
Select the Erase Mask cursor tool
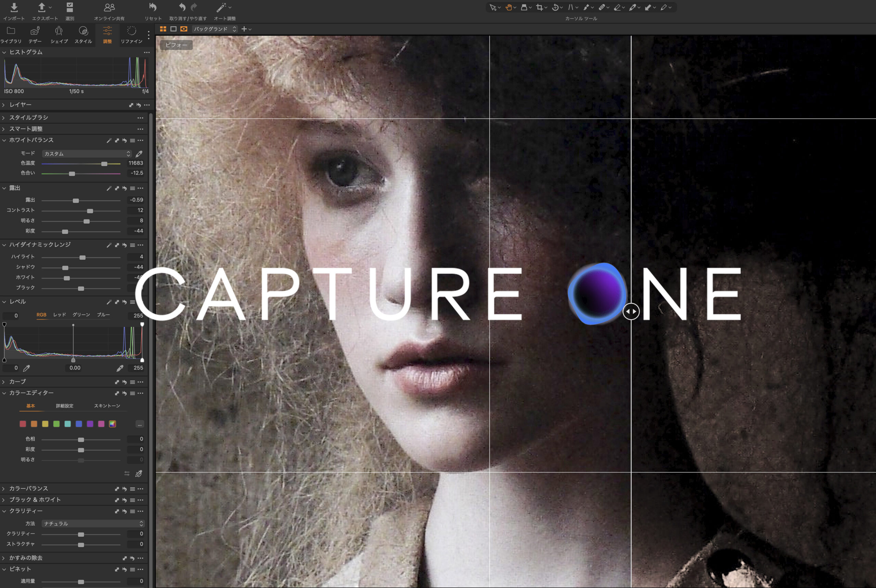coord(617,8)
